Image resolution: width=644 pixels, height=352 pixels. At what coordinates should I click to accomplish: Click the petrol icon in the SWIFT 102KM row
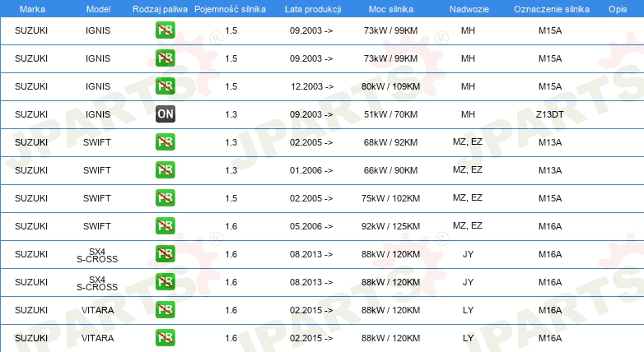point(165,197)
